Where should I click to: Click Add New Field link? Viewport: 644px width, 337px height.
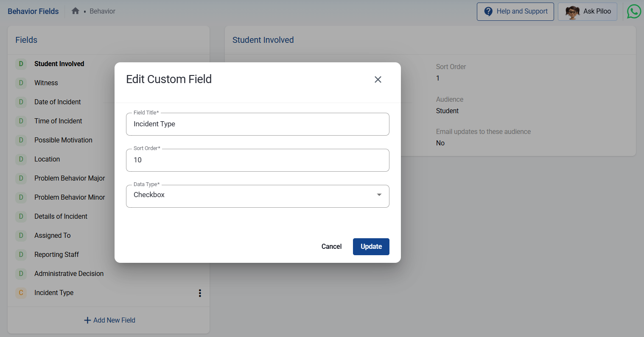[109, 320]
